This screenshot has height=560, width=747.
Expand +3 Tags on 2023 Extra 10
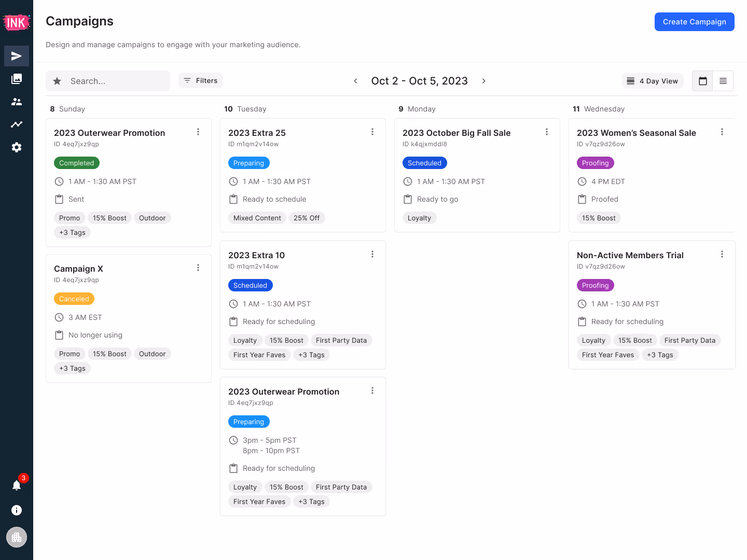click(x=312, y=355)
